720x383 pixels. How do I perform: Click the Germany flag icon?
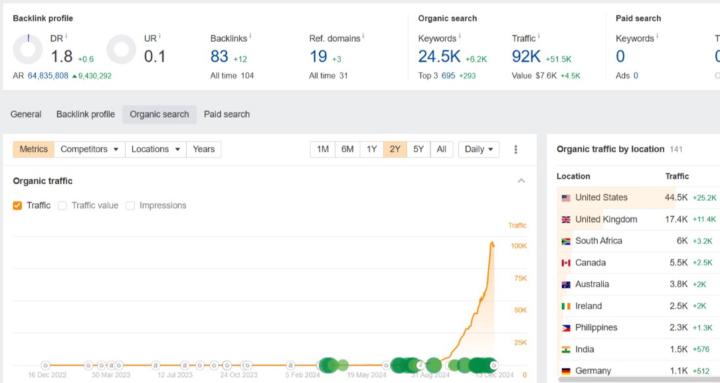[566, 371]
